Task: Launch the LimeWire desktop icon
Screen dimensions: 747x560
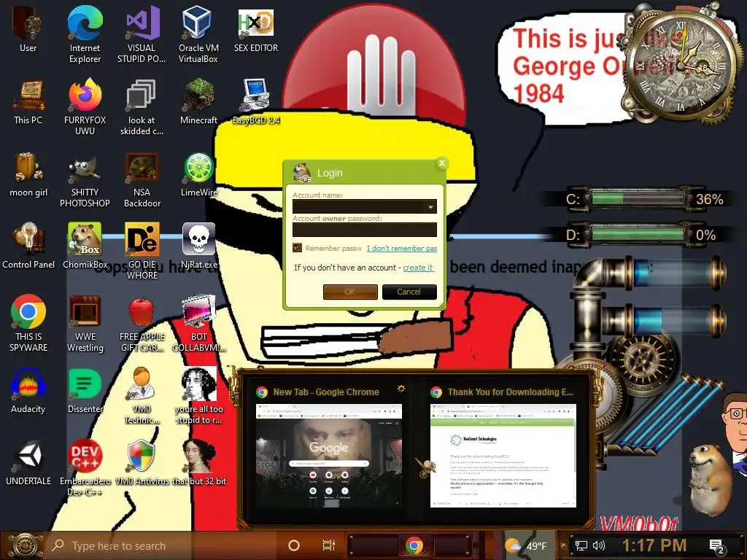Action: coord(198,175)
